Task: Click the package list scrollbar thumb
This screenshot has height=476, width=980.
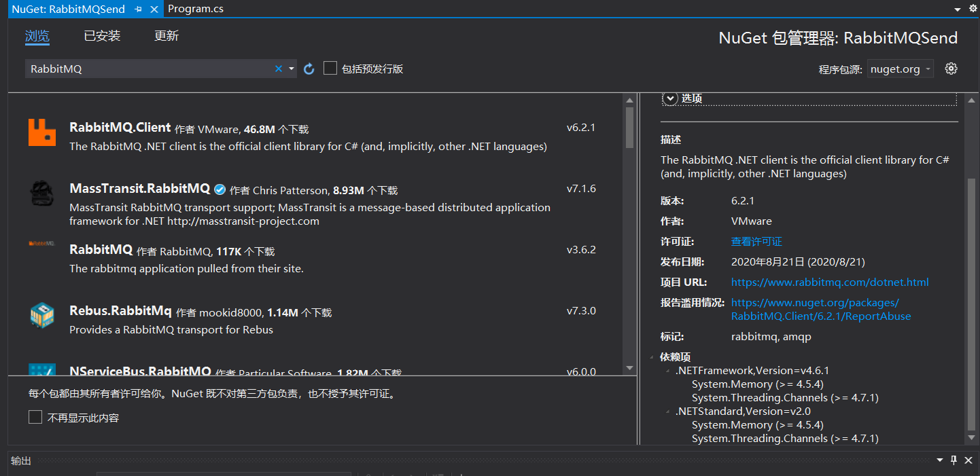Action: tap(629, 127)
